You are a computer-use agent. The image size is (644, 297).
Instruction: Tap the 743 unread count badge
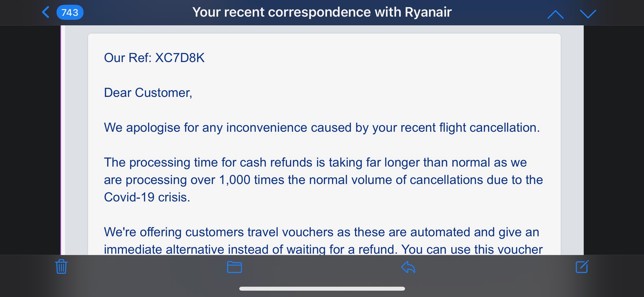[70, 12]
